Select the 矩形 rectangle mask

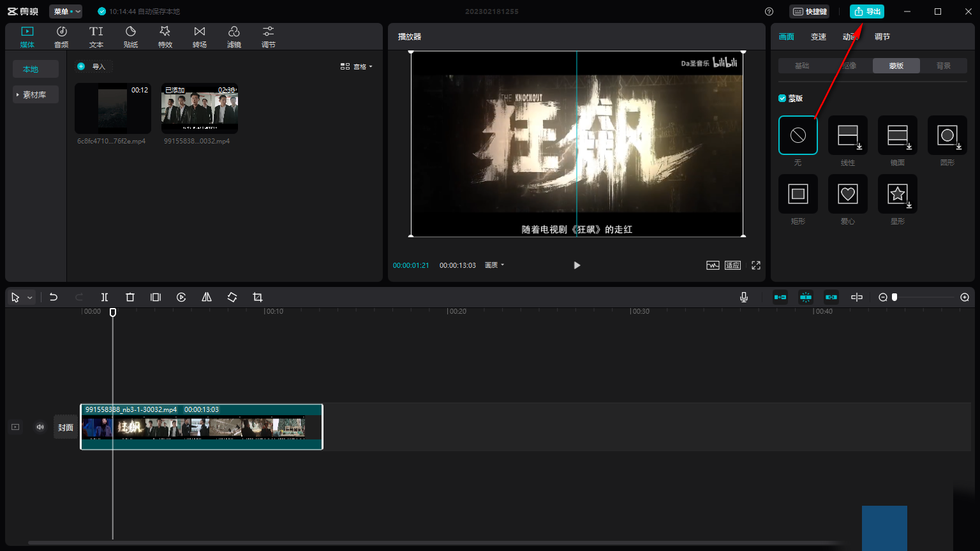click(798, 194)
